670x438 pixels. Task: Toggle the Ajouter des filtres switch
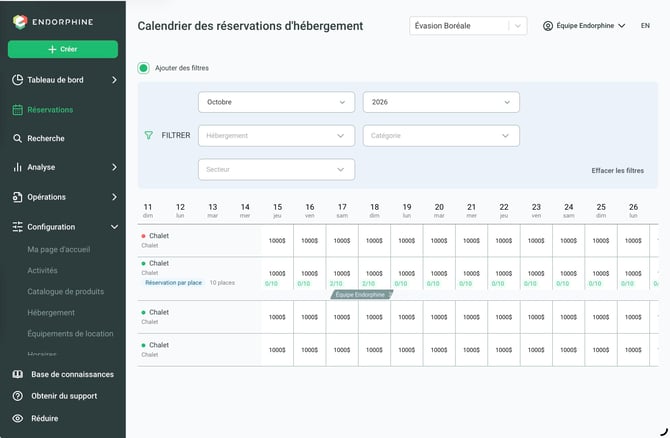tap(144, 68)
